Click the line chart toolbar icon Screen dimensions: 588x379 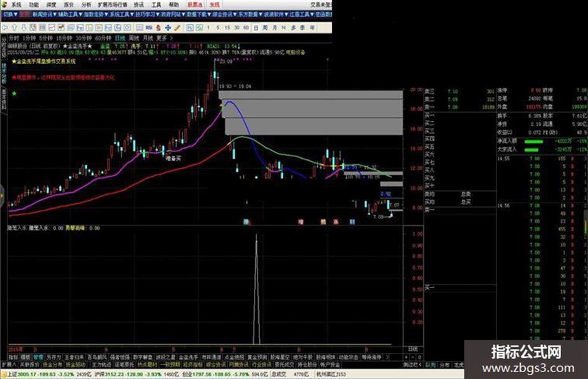tap(52, 28)
